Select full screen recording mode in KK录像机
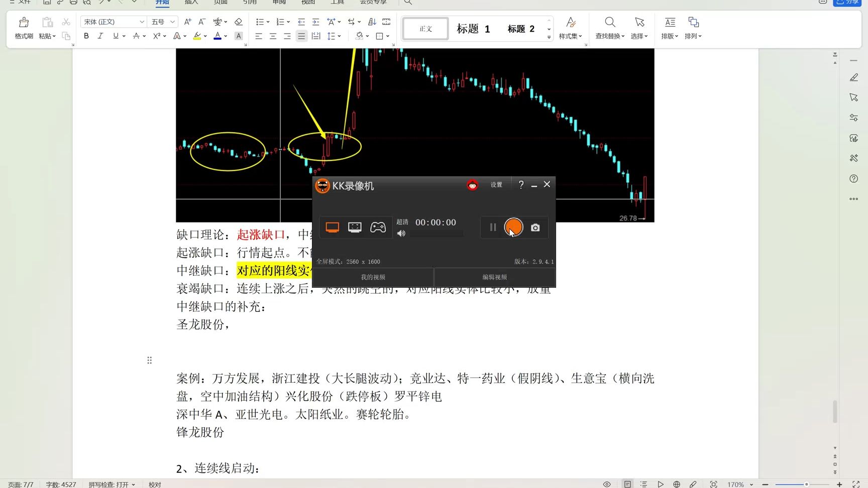The image size is (868, 488). pos(332,227)
